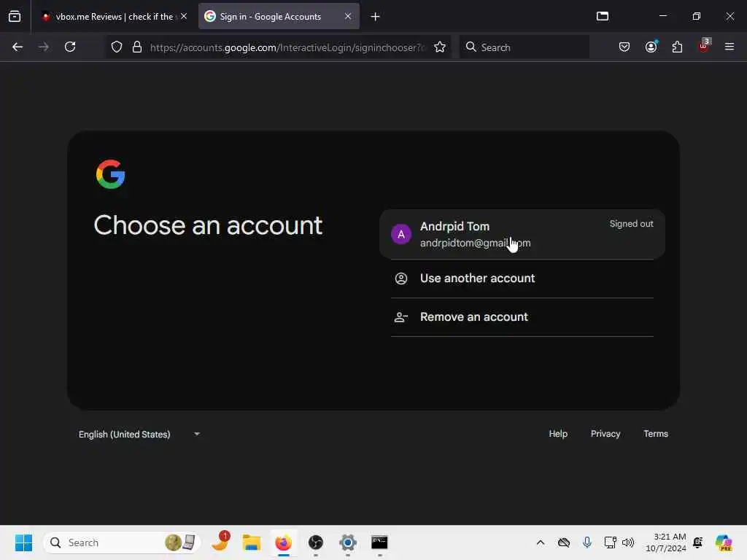The image size is (747, 560).
Task: View site security padlock info
Action: point(137,47)
